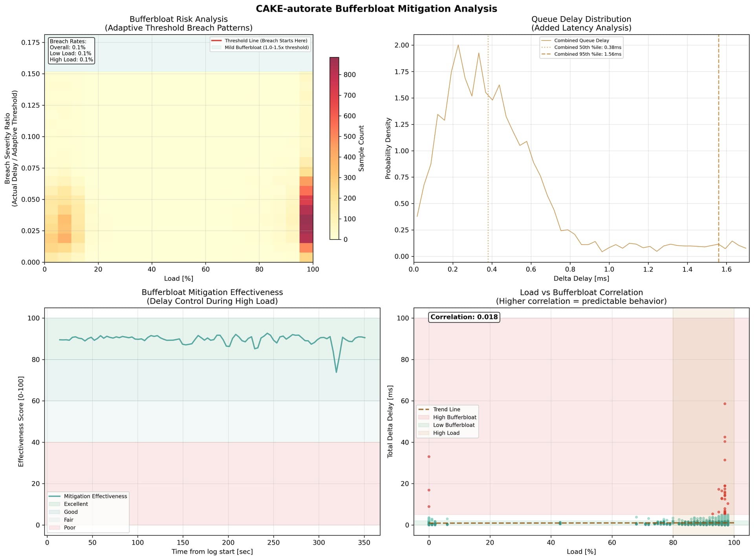This screenshot has width=754, height=560.
Task: Click the effectiveness line's dip near 320 seconds
Action: 336,372
